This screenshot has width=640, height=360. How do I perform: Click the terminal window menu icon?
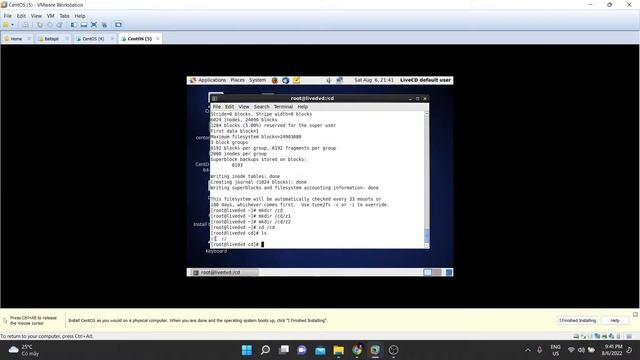(x=214, y=98)
